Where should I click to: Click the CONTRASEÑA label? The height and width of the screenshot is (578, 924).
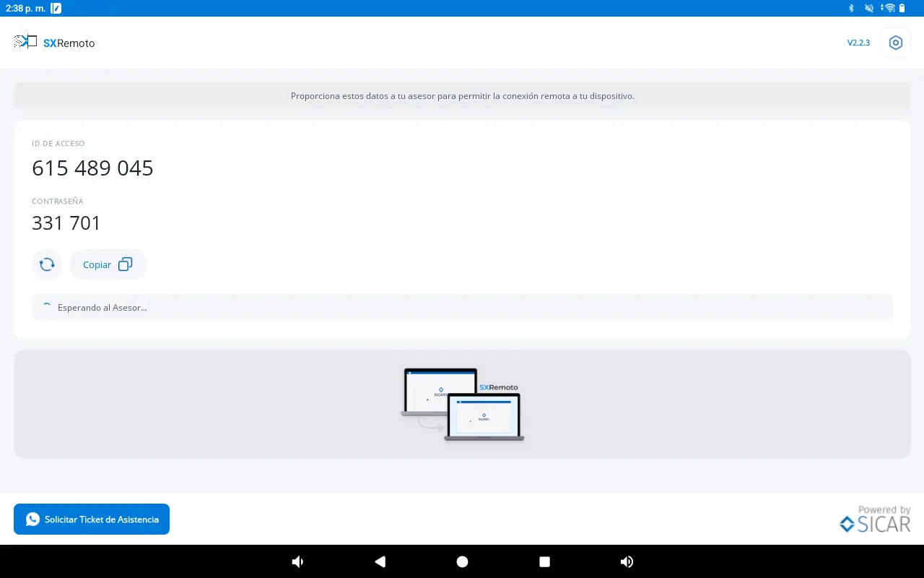pyautogui.click(x=58, y=202)
